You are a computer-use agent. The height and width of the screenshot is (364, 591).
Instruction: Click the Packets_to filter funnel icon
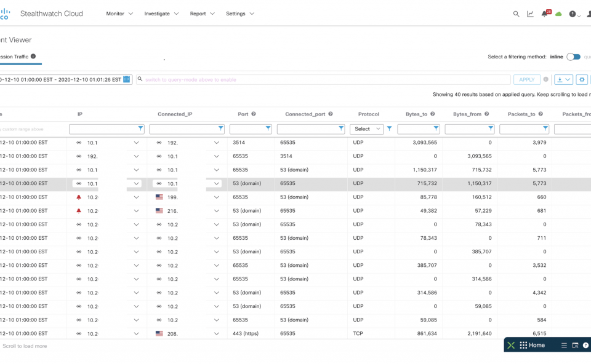(x=545, y=129)
